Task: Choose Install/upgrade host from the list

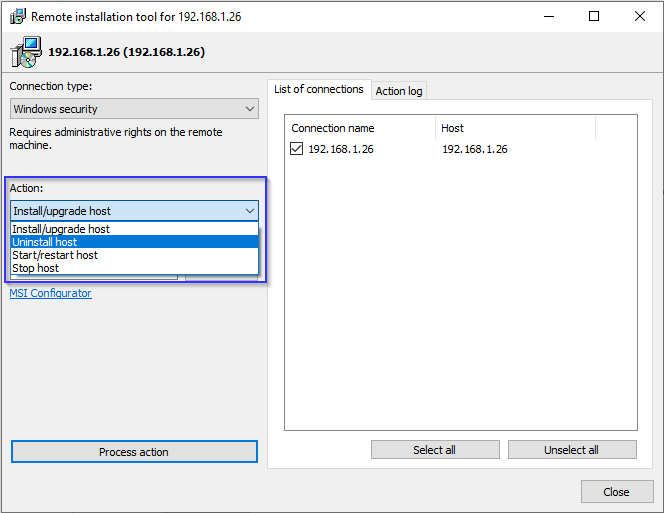Action: [x=61, y=229]
